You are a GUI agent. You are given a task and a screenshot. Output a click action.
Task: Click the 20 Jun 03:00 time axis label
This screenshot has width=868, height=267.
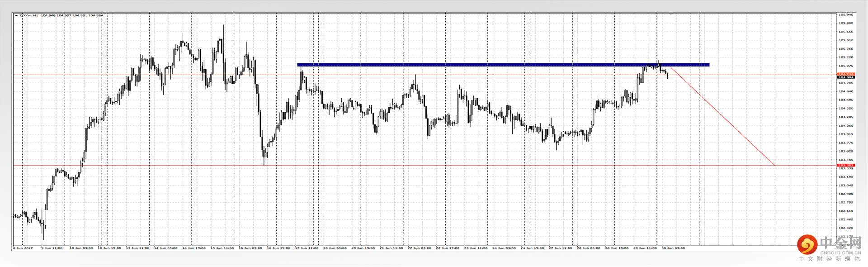pos(335,248)
